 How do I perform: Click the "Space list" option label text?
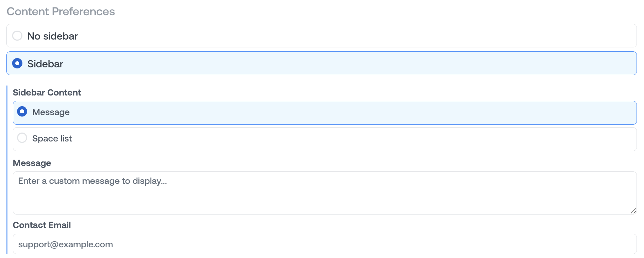(x=52, y=138)
